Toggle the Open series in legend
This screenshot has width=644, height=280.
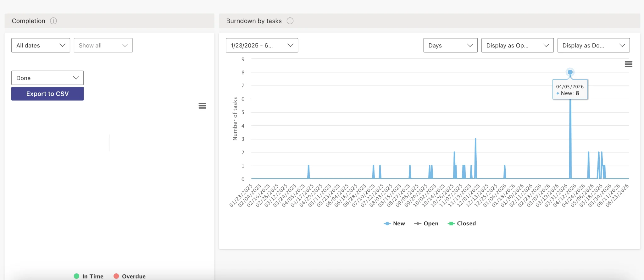click(426, 223)
